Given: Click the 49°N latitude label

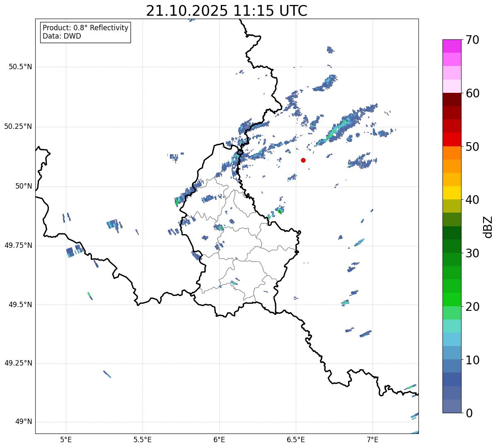Looking at the screenshot, I should click(24, 422).
